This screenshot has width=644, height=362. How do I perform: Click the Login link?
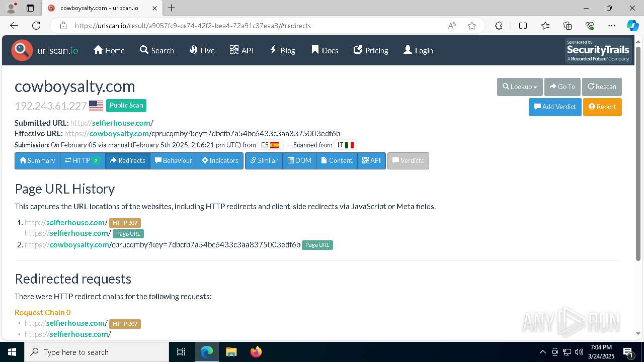(x=418, y=50)
